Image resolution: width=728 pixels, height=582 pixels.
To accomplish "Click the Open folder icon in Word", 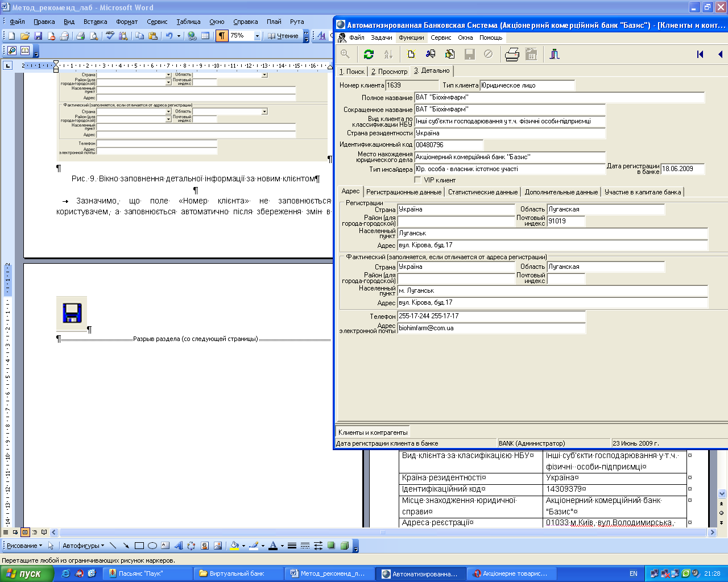I will coord(25,36).
